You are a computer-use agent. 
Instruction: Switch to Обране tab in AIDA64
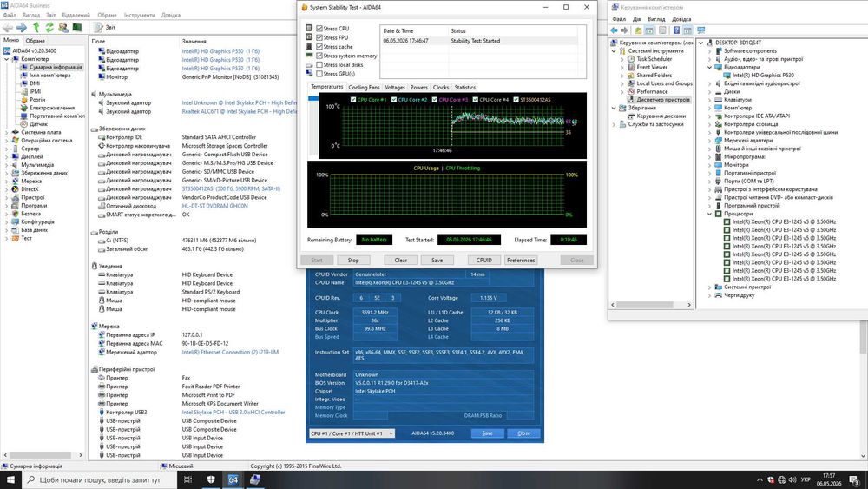(35, 41)
